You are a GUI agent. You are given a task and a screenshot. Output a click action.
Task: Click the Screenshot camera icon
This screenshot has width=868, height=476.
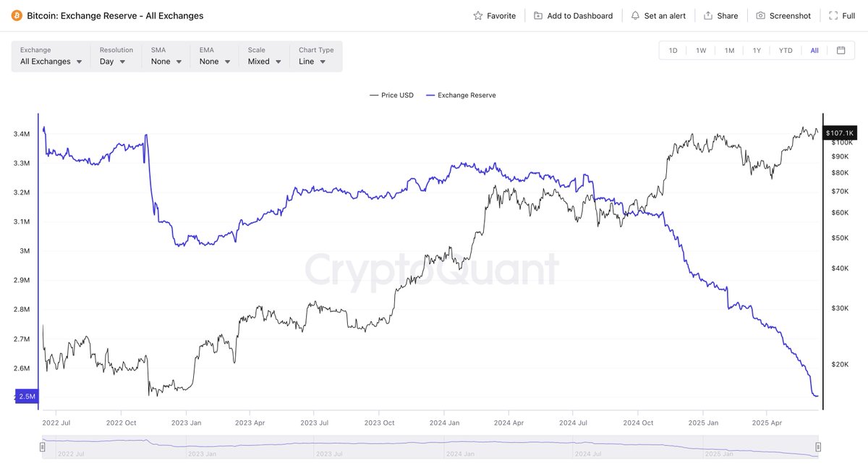pyautogui.click(x=760, y=15)
